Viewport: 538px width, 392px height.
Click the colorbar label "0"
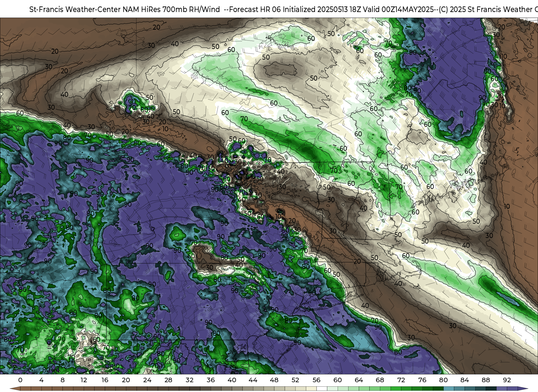(x=20, y=380)
